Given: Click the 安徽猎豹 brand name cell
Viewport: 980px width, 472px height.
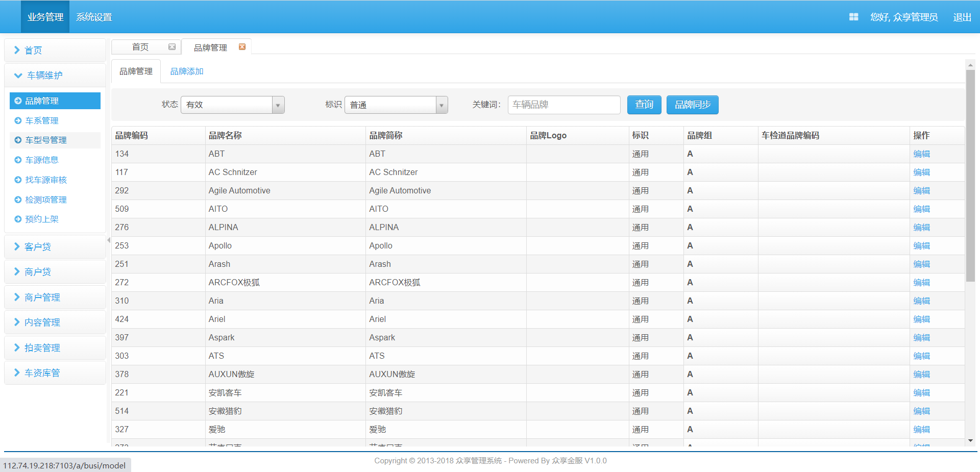Looking at the screenshot, I should point(285,411).
